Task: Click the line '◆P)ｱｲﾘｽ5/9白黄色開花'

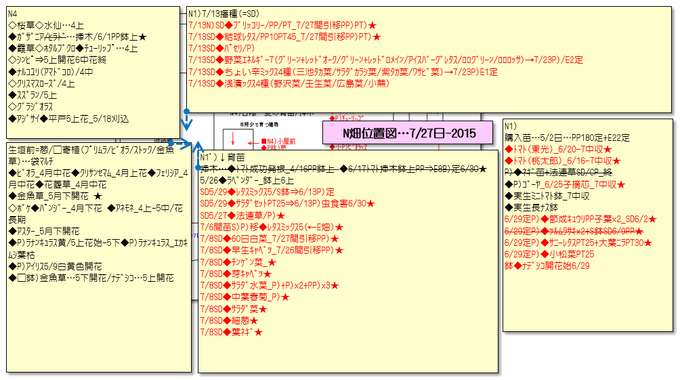Action: (x=55, y=266)
